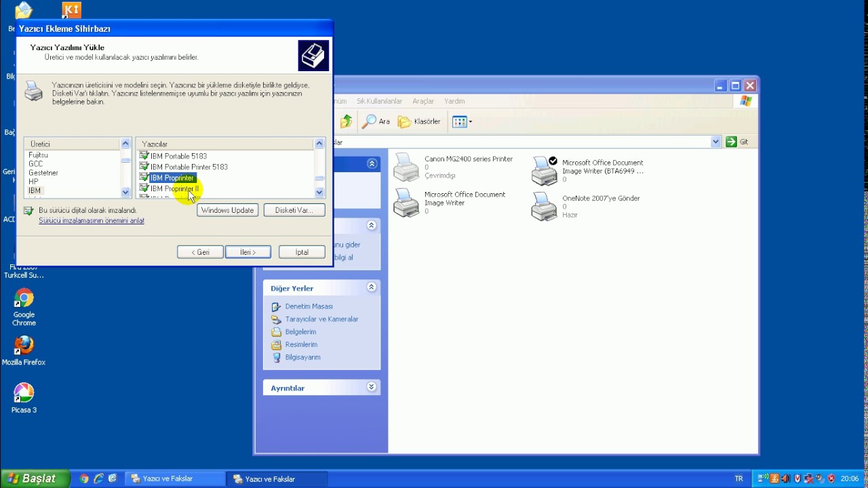Click wizard printer icon in header
Viewport: 868px width, 488px height.
coord(313,56)
